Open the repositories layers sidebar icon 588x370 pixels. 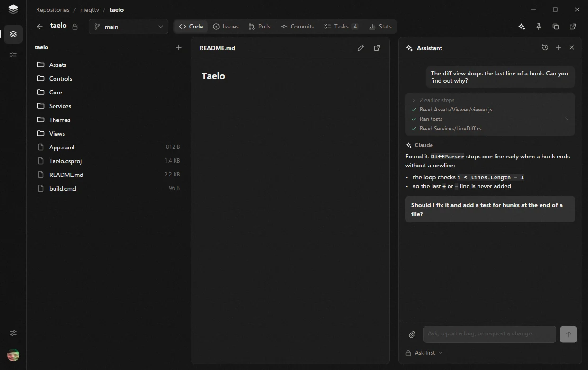(x=13, y=34)
